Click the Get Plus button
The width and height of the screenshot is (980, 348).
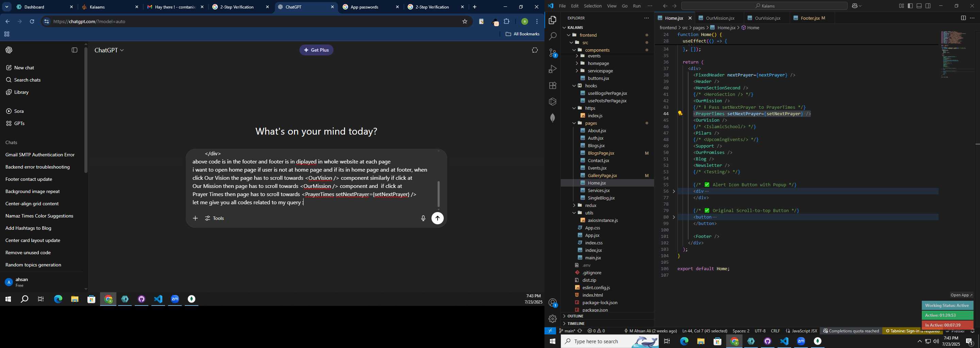tap(316, 50)
